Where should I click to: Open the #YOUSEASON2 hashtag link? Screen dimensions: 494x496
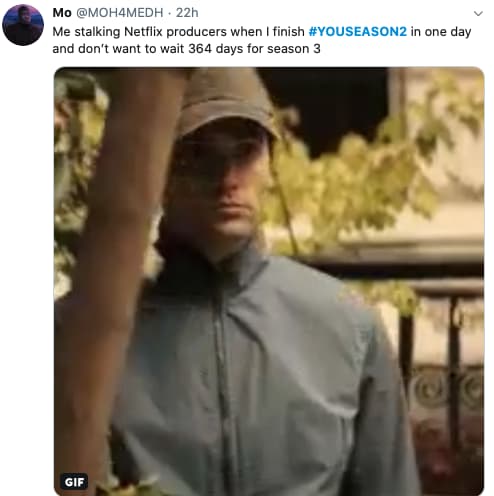pos(358,32)
